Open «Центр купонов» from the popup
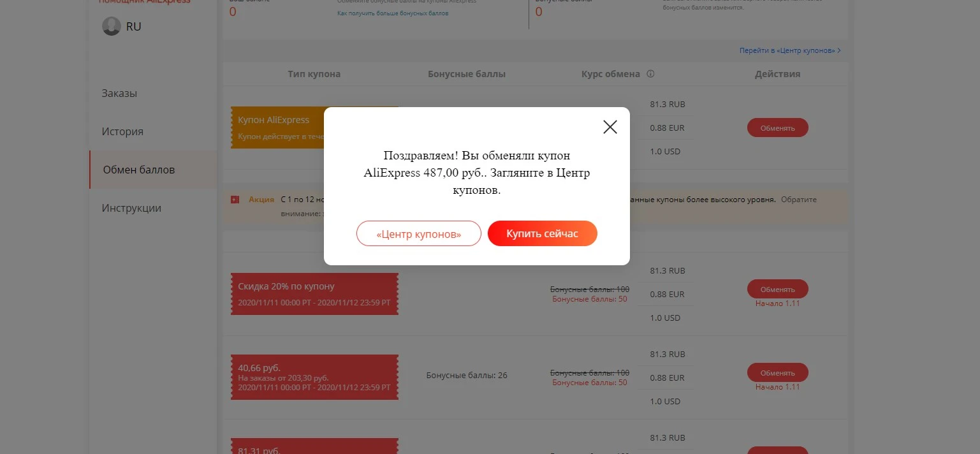Screen dimensions: 980x454 point(419,234)
